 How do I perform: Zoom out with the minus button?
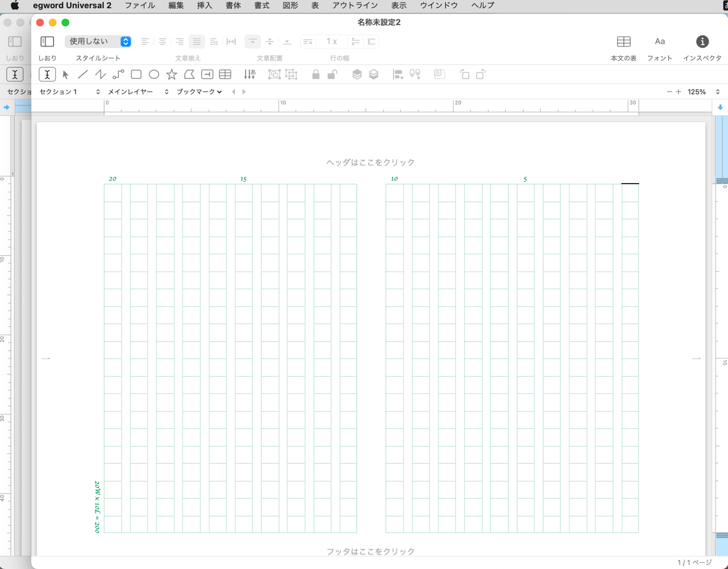pos(669,92)
